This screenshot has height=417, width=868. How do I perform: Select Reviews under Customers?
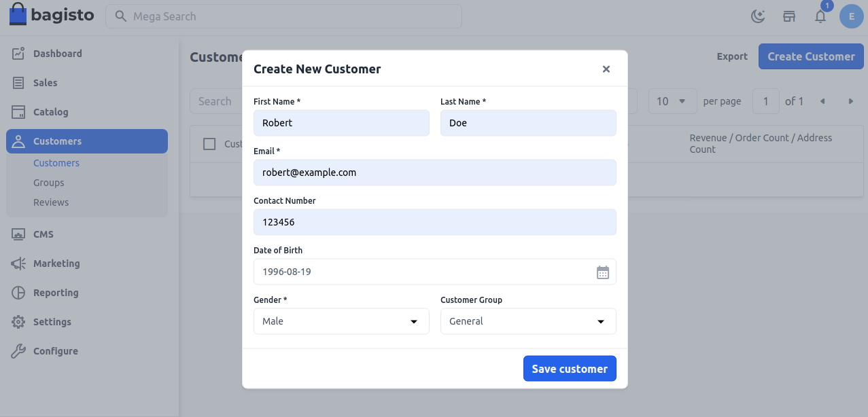[52, 202]
